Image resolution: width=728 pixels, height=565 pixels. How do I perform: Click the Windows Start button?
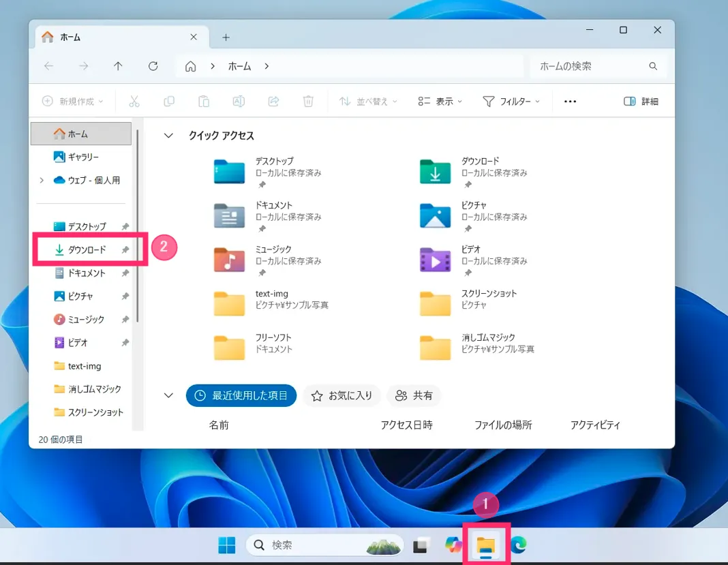pos(227,545)
